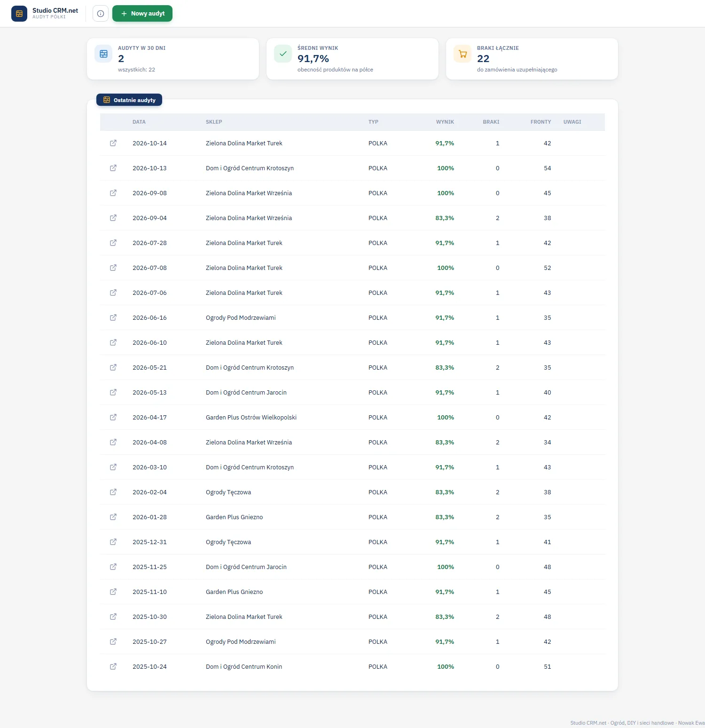Open the audit dated 2025-11-25
The height and width of the screenshot is (728, 705).
point(113,567)
